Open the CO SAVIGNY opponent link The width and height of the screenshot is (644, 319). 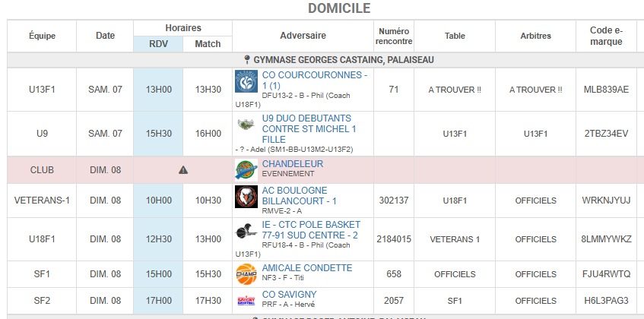click(289, 295)
